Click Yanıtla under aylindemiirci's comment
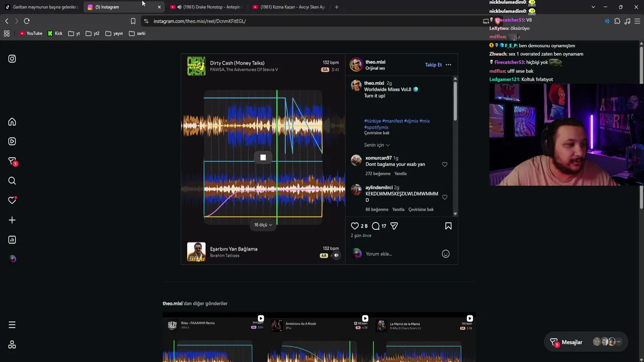Viewport: 644px width, 362px height. tap(398, 210)
